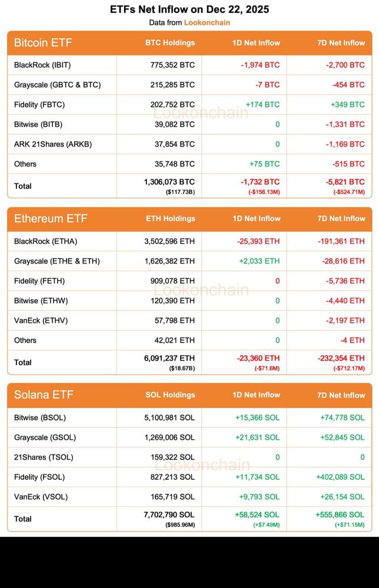Click the Ethereum ETF section header
The height and width of the screenshot is (588, 379).
point(51,219)
